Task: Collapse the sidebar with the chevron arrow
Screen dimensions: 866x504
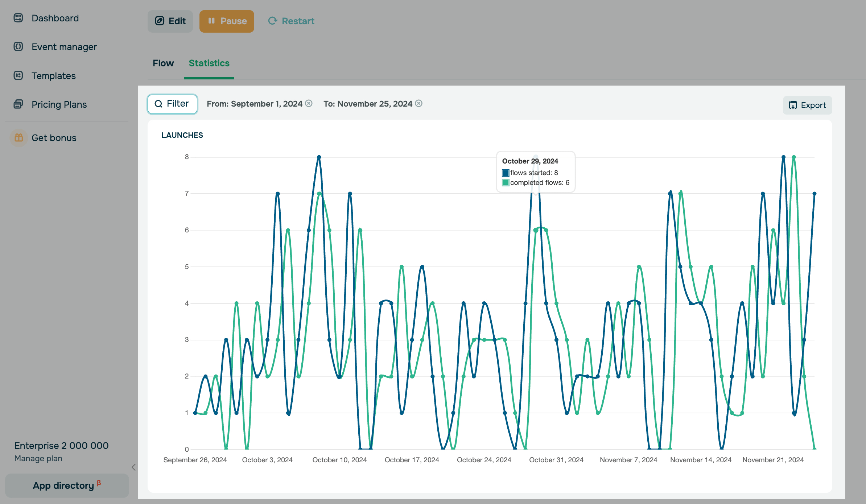Action: (x=133, y=467)
